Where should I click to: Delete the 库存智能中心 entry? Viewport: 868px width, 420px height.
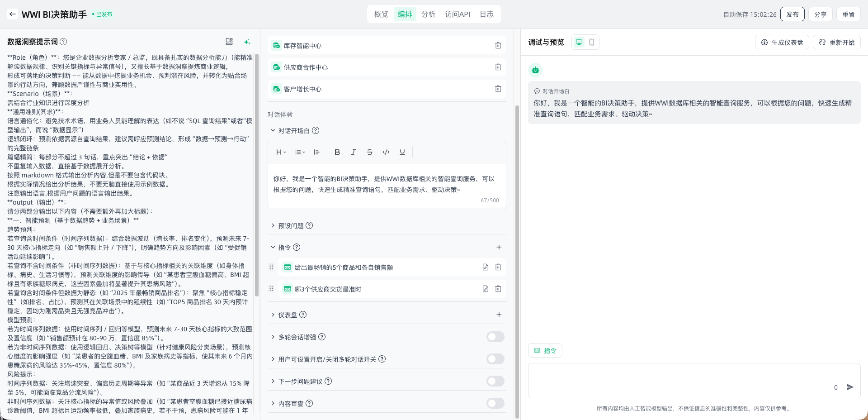point(498,45)
